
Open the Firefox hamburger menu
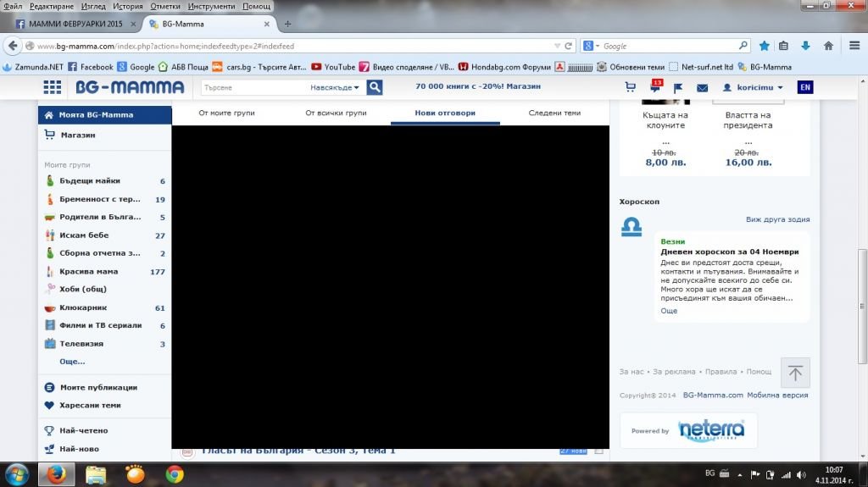point(854,46)
